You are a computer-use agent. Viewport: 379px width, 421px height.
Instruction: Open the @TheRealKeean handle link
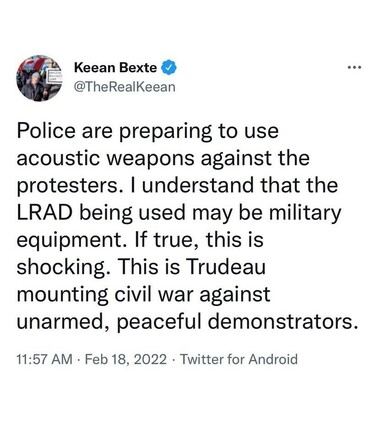pos(124,87)
